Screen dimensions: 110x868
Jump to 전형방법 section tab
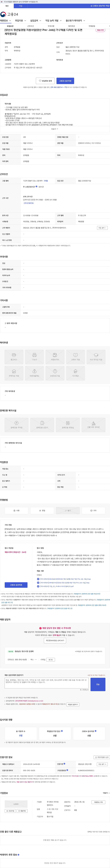(92, 26)
